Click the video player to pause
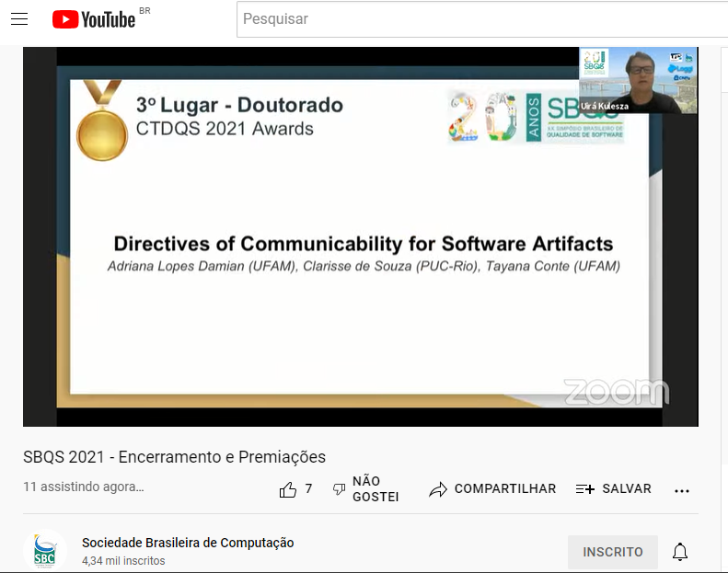 pyautogui.click(x=360, y=276)
